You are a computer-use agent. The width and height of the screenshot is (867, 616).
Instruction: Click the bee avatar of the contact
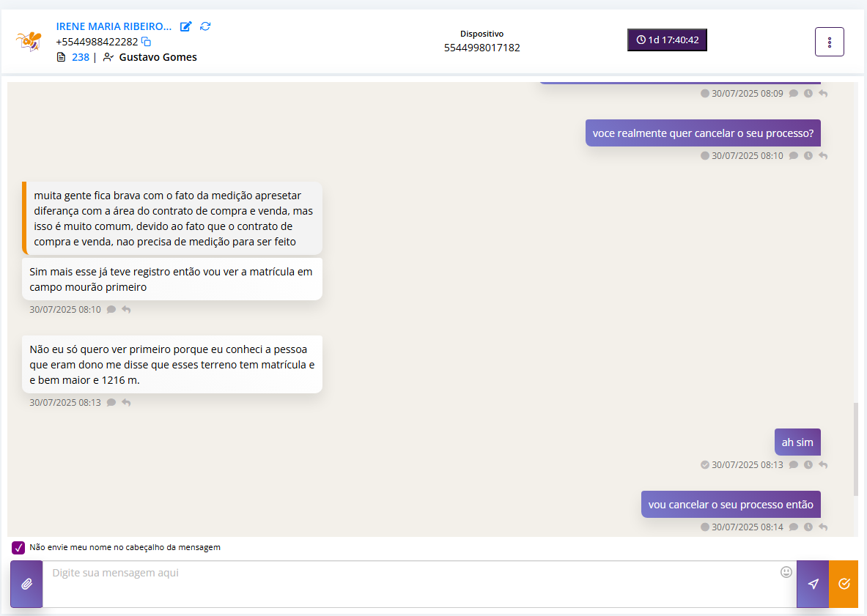point(29,42)
